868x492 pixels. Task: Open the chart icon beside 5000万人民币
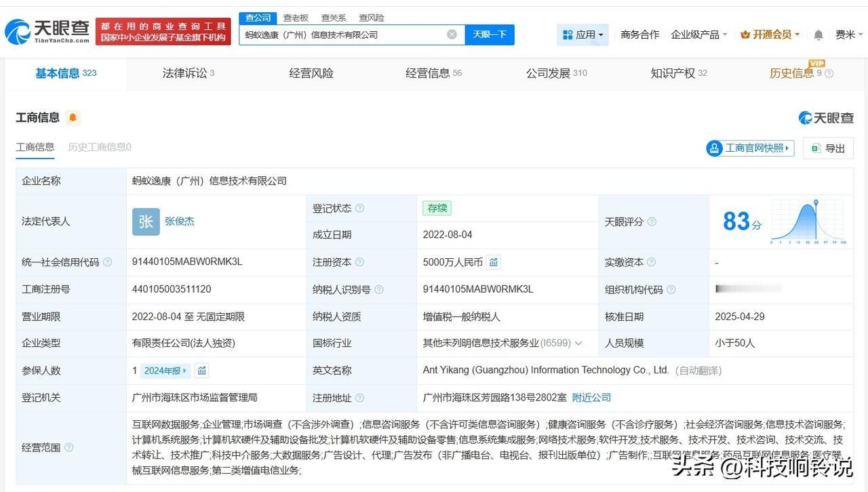494,262
